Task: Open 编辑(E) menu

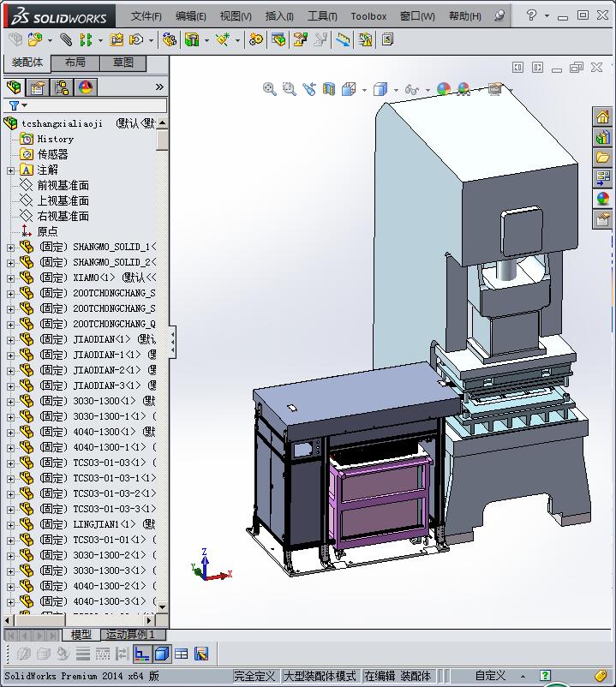Action: pyautogui.click(x=190, y=16)
